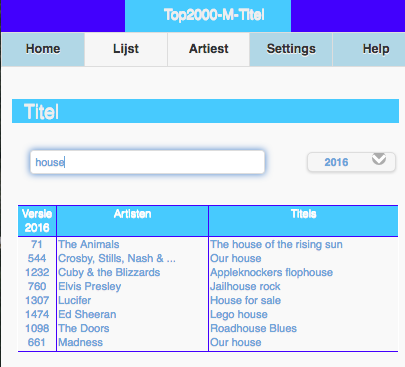
Task: Switch to the Lijst tab
Action: pos(126,49)
